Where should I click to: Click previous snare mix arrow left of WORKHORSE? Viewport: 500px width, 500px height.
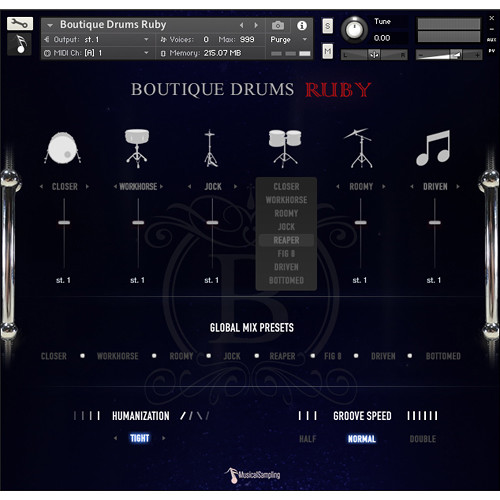click(x=115, y=187)
